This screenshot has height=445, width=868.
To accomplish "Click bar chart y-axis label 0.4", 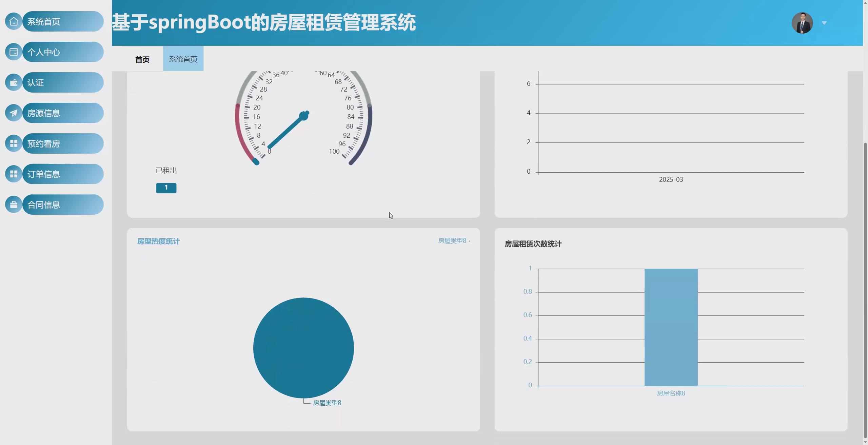I will point(528,338).
